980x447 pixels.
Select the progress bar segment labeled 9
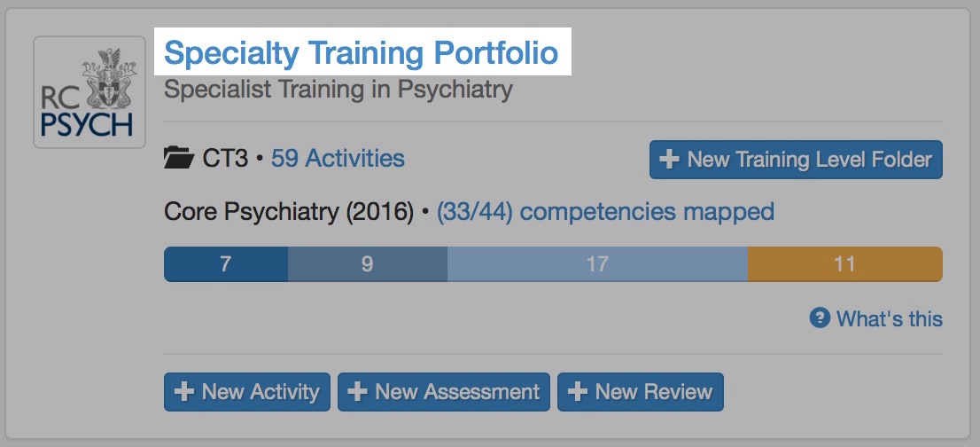[x=367, y=264]
